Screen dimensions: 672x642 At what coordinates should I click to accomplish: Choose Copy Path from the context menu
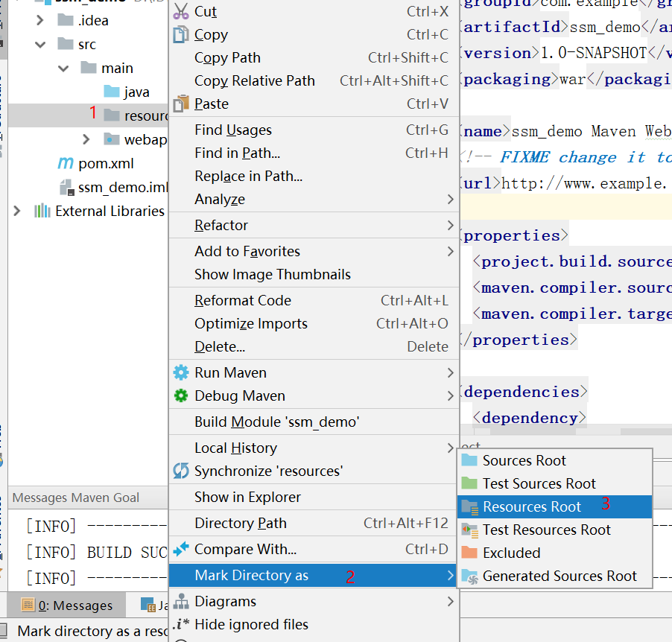tap(314, 58)
